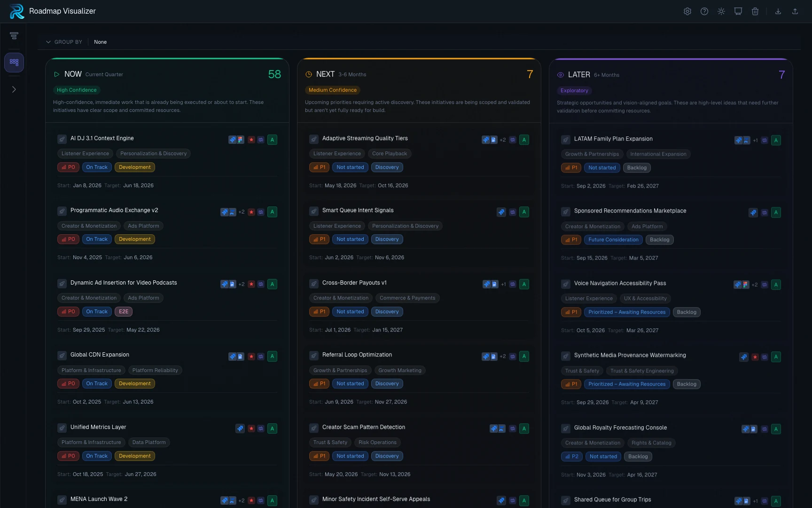Click 'Trust & Safety Engineering' tag
This screenshot has width=812, height=508.
[642, 371]
